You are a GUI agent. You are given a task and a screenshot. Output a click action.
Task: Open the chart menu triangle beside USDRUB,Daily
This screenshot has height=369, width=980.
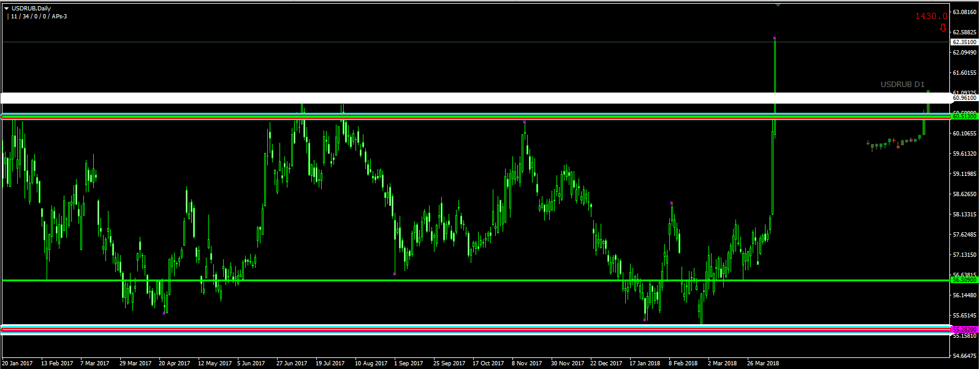pyautogui.click(x=7, y=9)
